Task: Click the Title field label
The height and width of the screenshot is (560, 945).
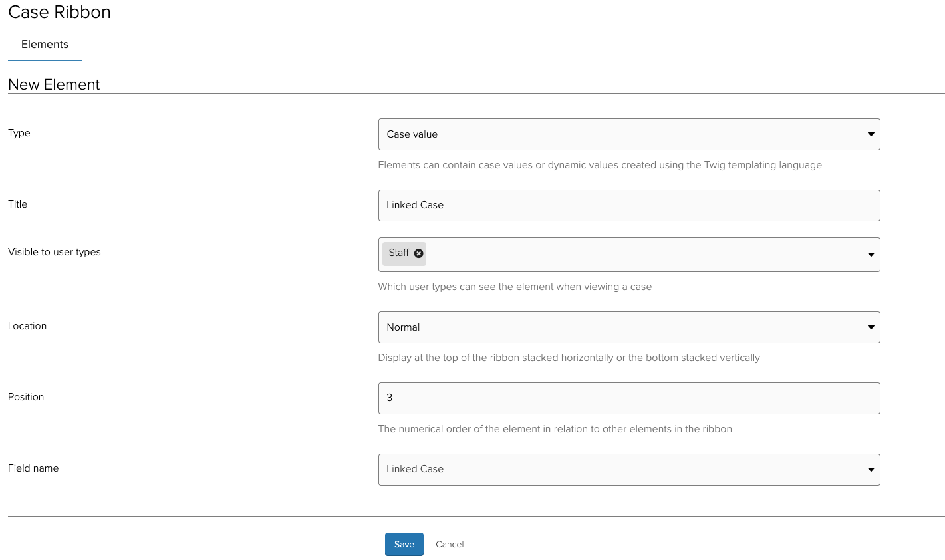Action: click(x=18, y=204)
